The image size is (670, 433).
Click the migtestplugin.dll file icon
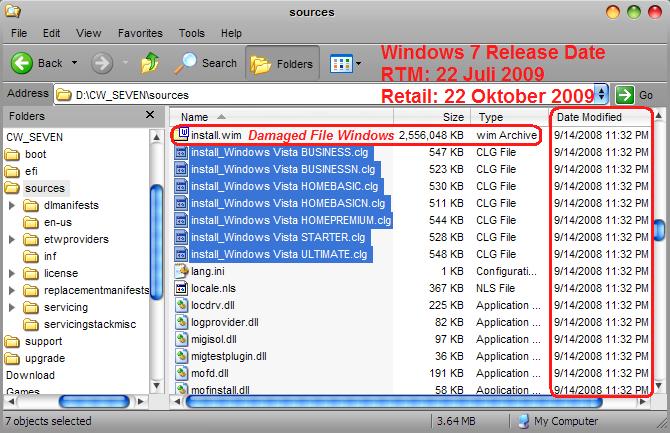181,356
